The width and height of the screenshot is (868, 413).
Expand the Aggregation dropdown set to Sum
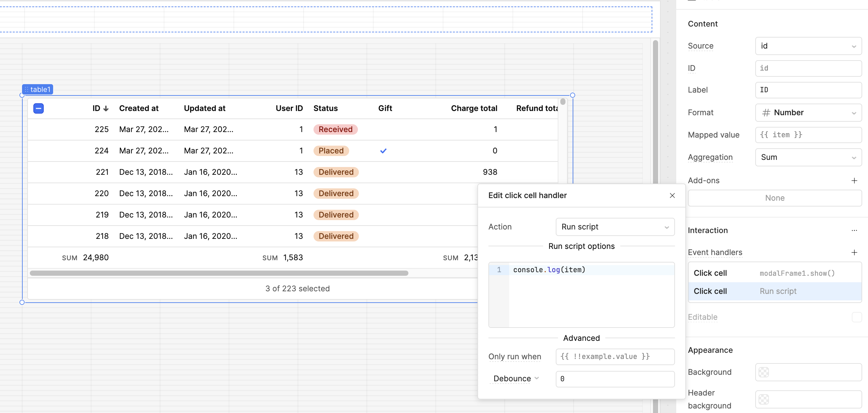click(x=808, y=157)
